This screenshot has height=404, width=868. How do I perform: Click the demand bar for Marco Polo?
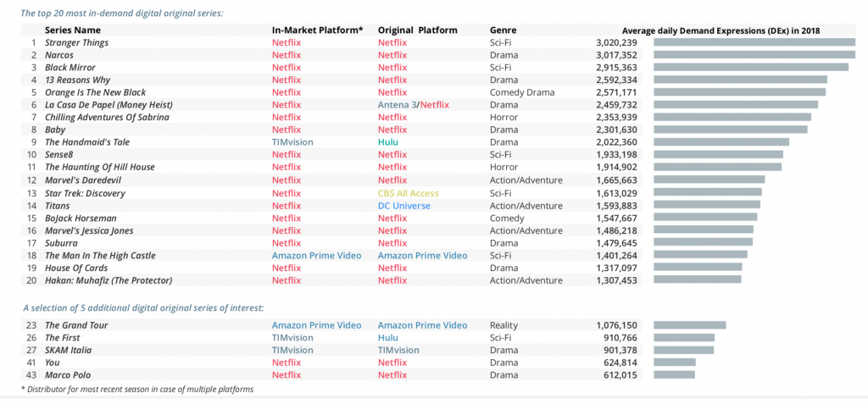pos(674,374)
